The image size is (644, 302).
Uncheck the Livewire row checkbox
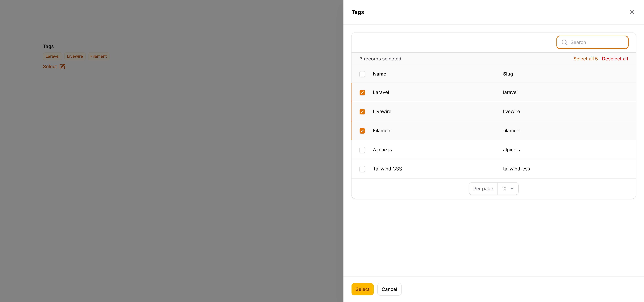click(x=362, y=112)
